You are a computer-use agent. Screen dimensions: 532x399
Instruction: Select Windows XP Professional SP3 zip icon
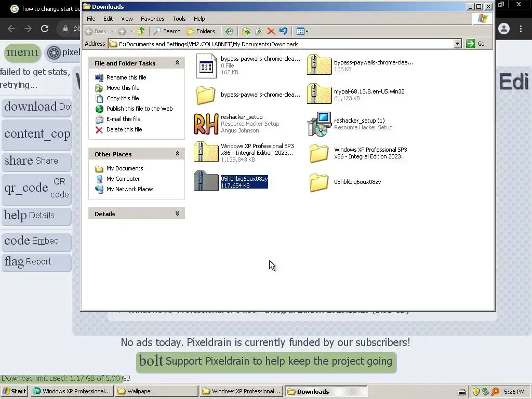point(206,152)
